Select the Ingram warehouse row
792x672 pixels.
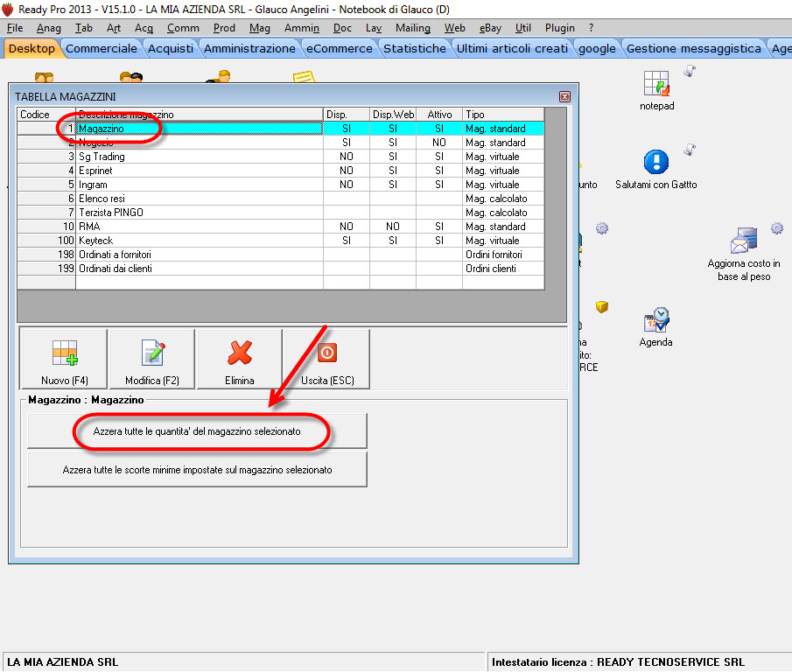281,185
